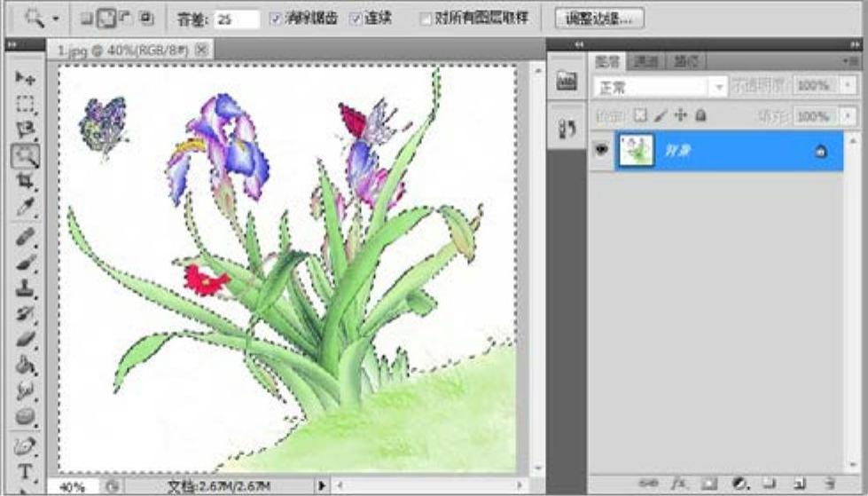Hide the 背景 layer using the eye icon
Screen dimensions: 868x496
(600, 150)
